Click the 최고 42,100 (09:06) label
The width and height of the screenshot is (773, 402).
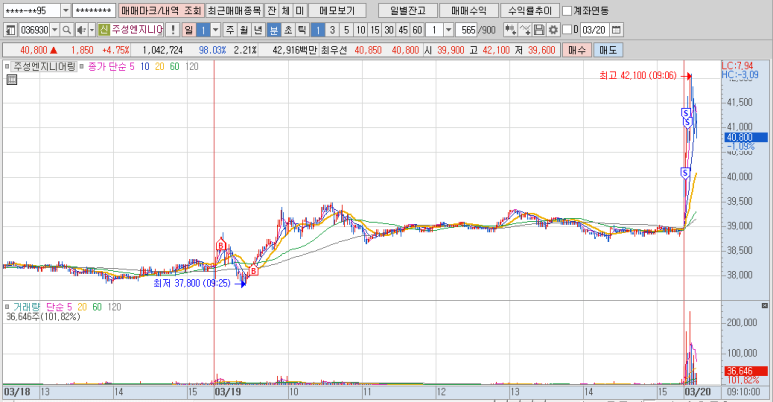coord(638,75)
